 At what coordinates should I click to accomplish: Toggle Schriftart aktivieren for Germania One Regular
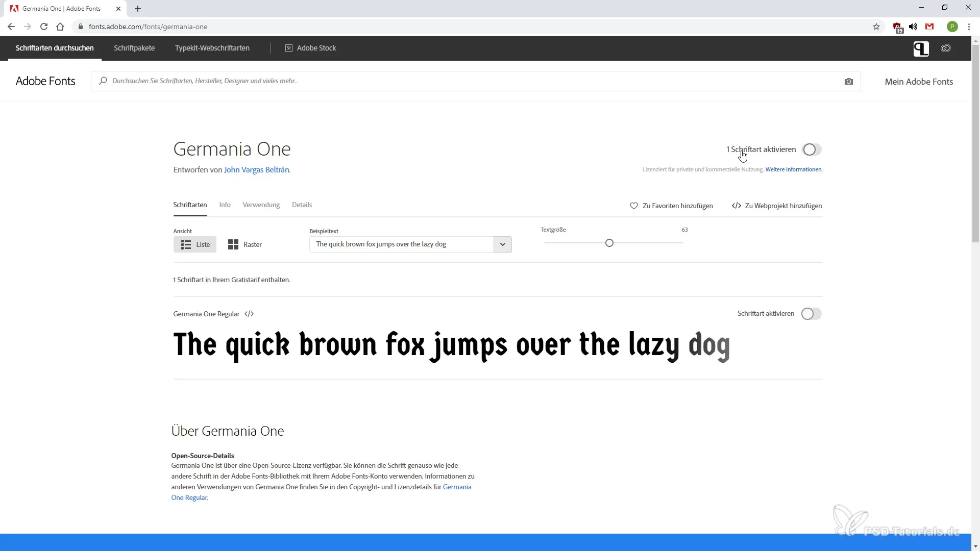[811, 314]
